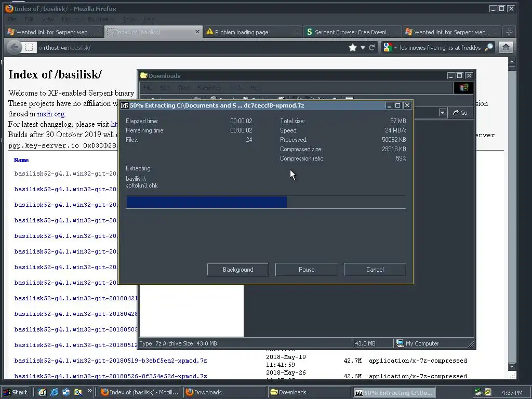
Task: Open the URL history dropdown arrow
Action: coord(362,47)
